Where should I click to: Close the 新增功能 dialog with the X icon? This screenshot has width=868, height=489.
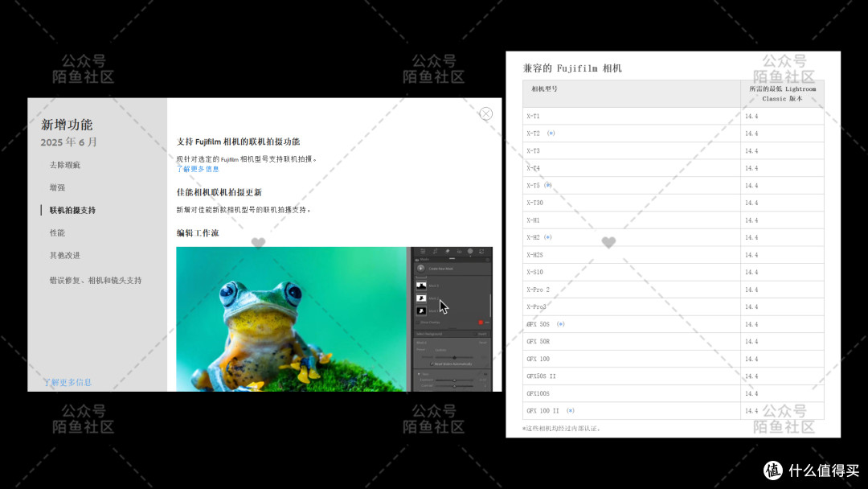point(485,113)
